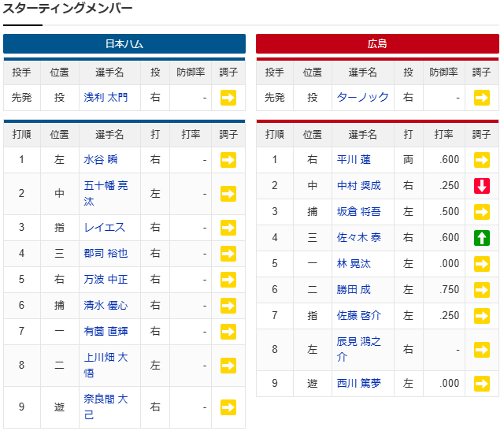Click yellow condition arrow for 郡司 裕也

tap(228, 254)
